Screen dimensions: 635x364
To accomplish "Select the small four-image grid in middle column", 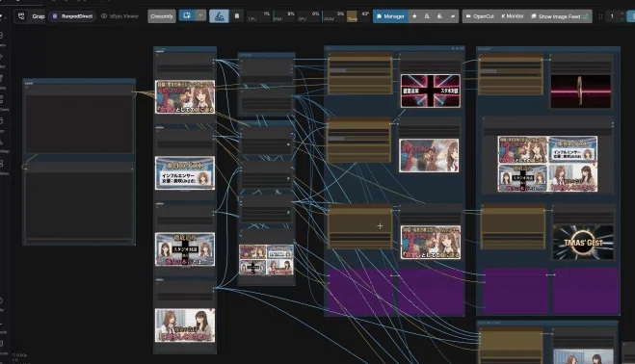I will [266, 260].
